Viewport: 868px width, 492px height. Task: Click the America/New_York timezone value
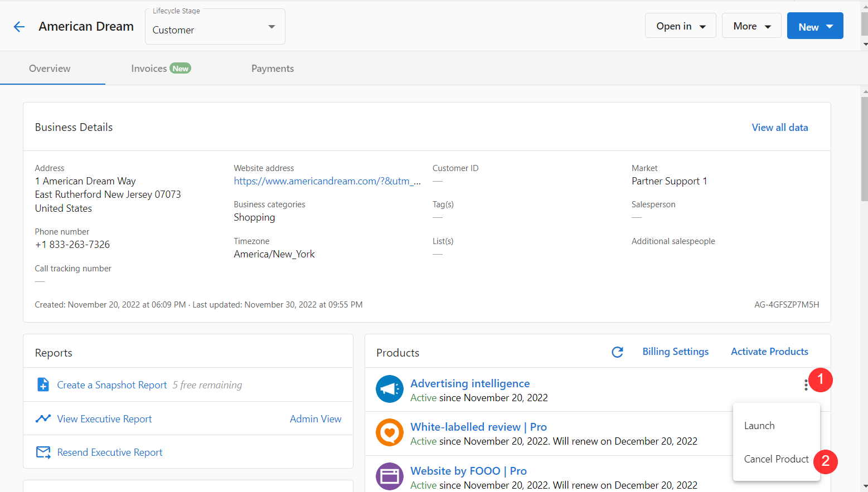point(274,254)
